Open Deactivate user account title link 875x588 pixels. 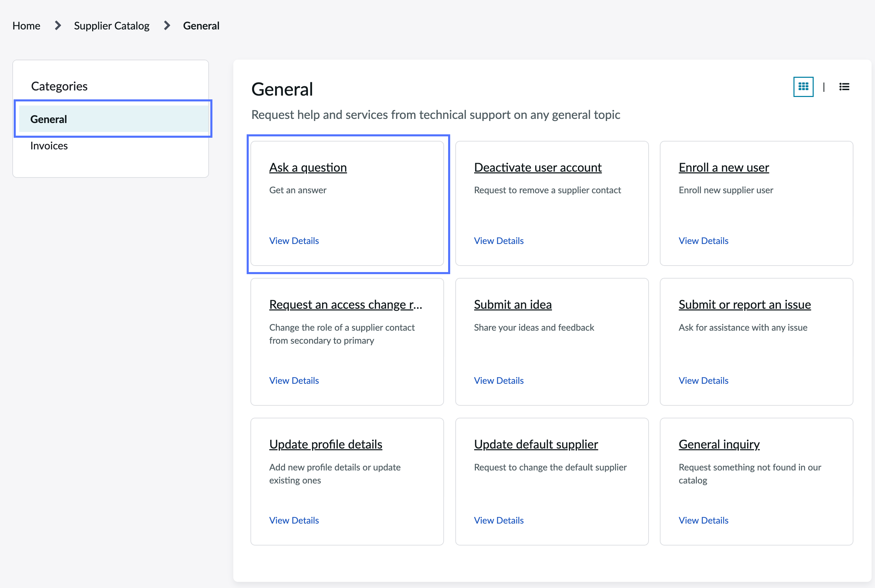[x=538, y=167]
